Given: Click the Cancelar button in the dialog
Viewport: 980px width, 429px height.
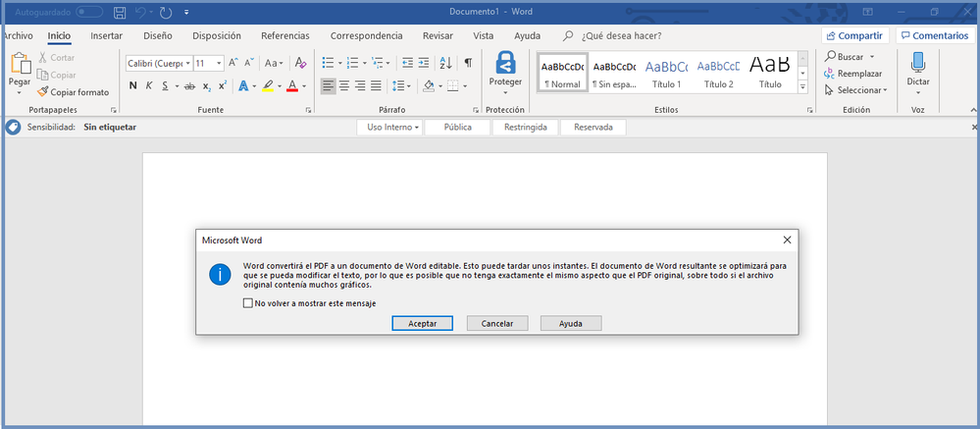Looking at the screenshot, I should coord(496,323).
